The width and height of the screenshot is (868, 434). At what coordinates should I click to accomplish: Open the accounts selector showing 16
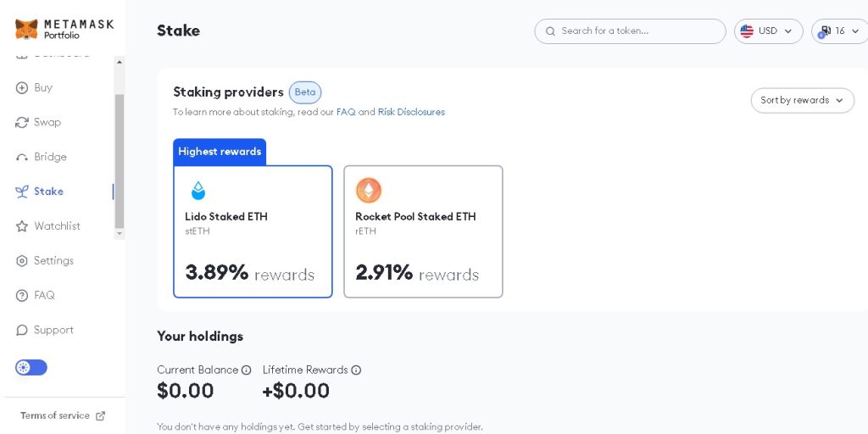click(x=838, y=31)
